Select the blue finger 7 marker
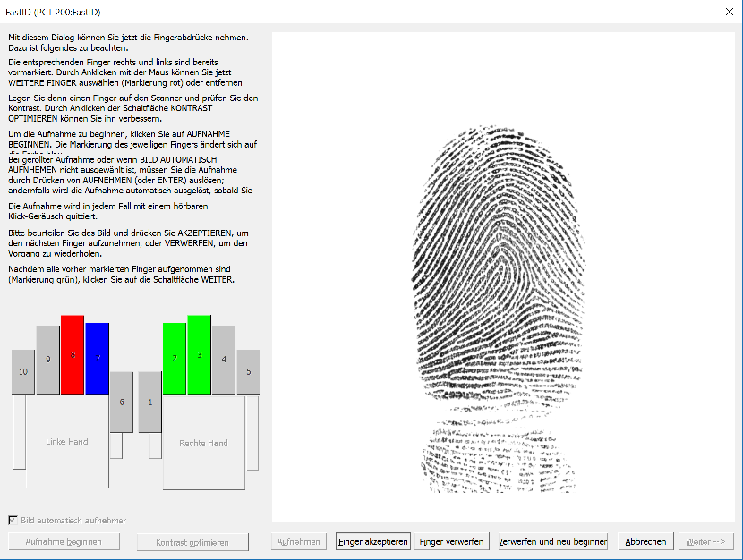Viewport: 743px width, 560px height. point(98,358)
